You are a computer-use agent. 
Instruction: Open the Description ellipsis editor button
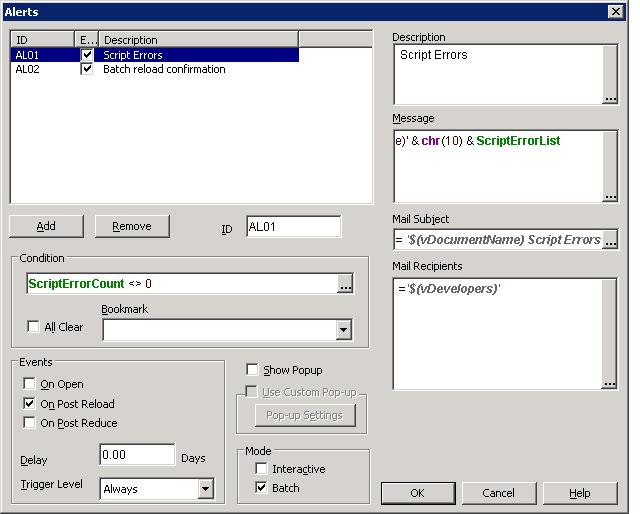(x=610, y=99)
